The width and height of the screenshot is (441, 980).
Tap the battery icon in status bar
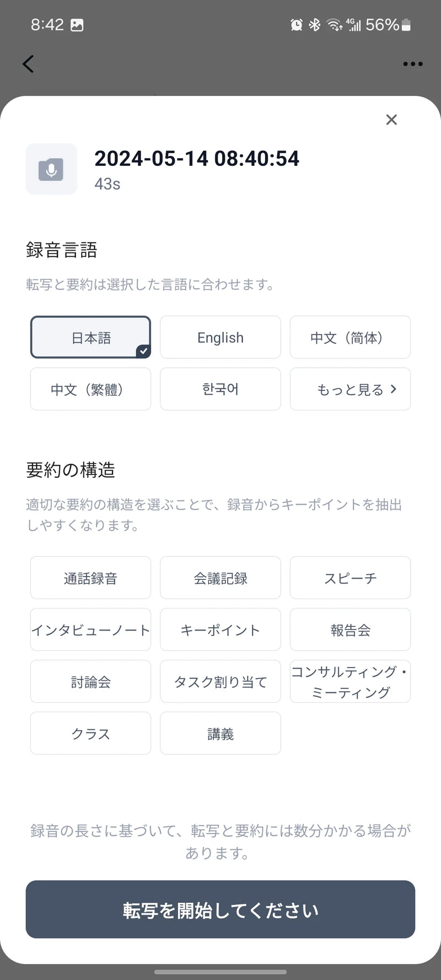tap(406, 25)
